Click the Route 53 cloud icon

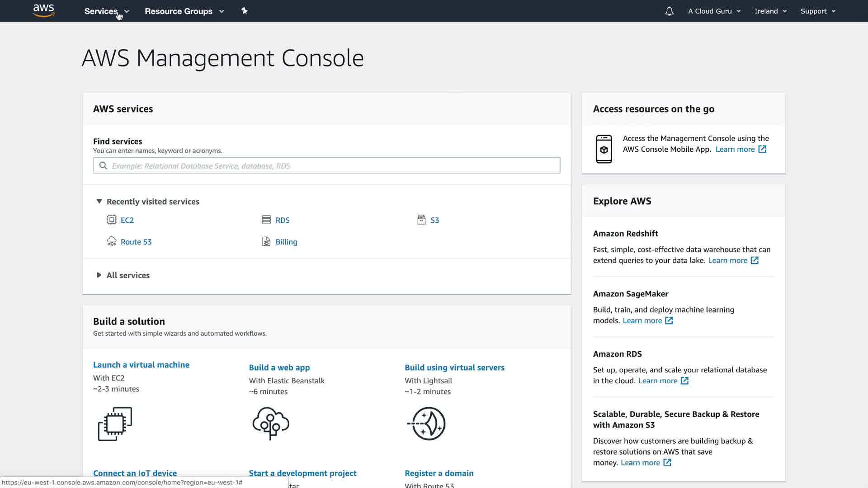(x=112, y=242)
